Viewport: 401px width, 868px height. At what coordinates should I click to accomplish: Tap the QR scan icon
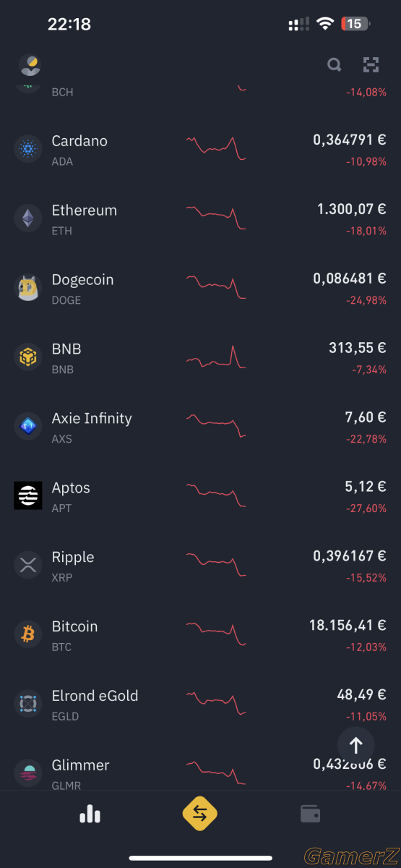(371, 65)
